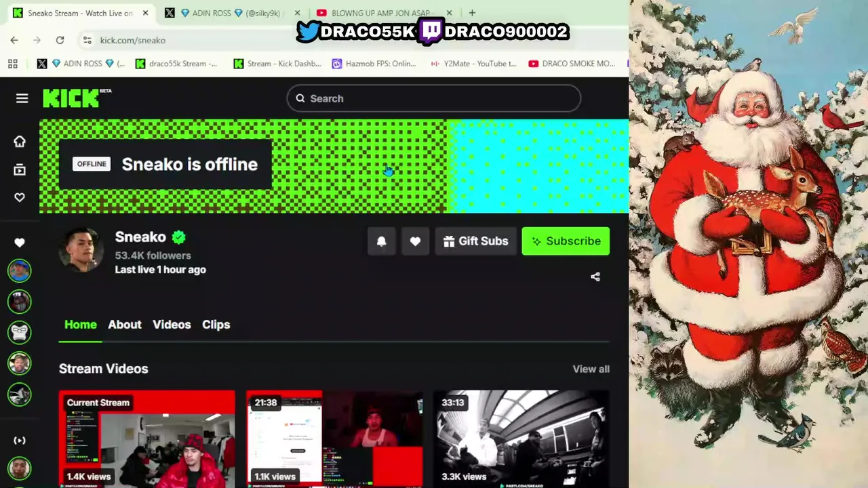Click Sneako's verified badge

point(179,237)
